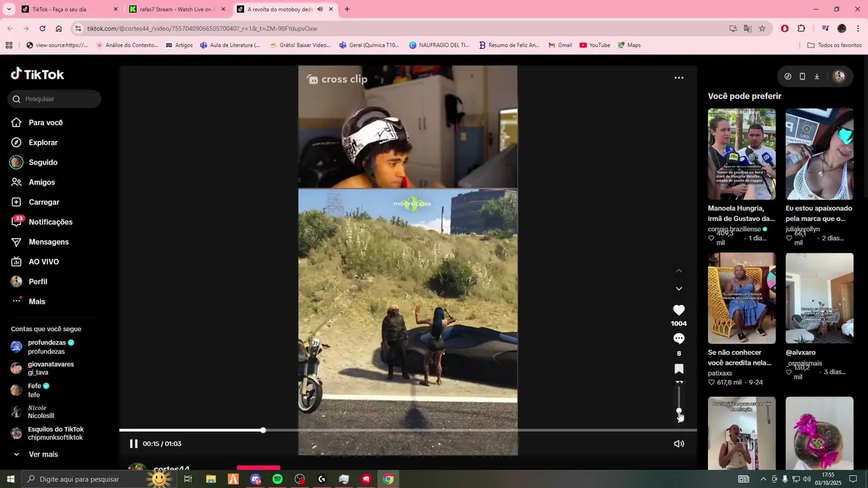Open the Se não conhecer video thumbnail
The width and height of the screenshot is (868, 488).
(x=742, y=298)
